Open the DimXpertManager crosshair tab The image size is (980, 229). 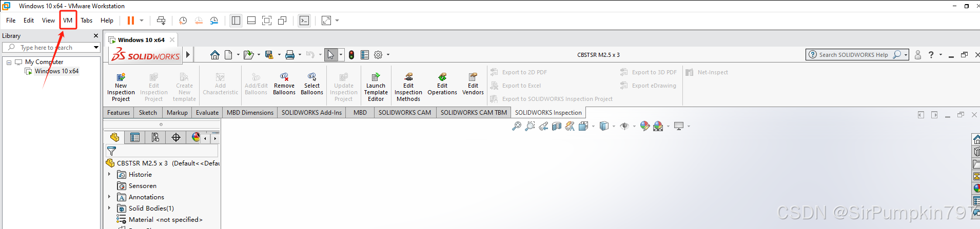(x=176, y=137)
